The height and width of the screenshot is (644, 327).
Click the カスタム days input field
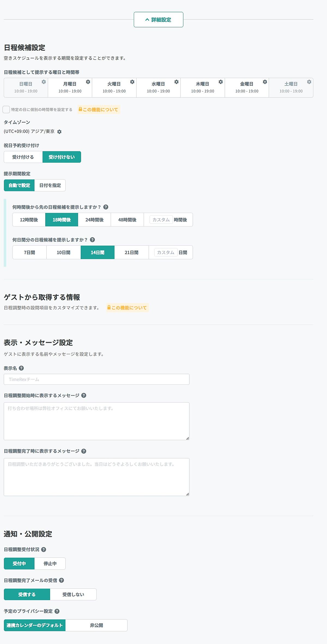point(166,252)
